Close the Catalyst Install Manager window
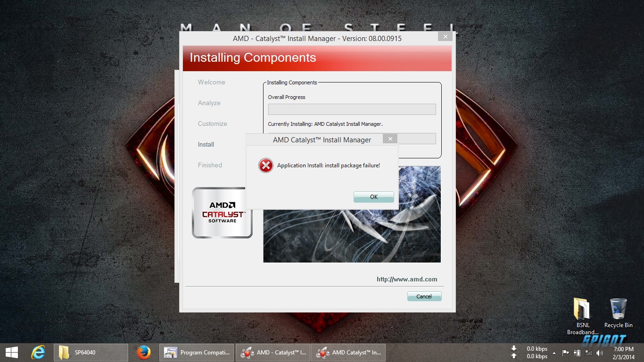The height and width of the screenshot is (362, 644). (445, 36)
